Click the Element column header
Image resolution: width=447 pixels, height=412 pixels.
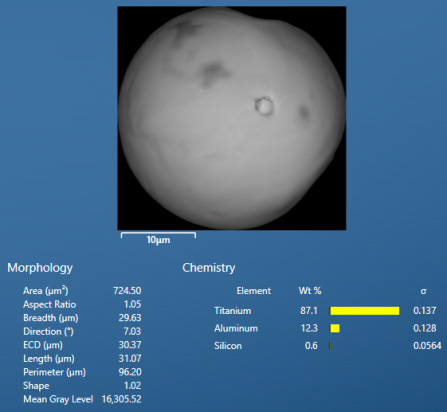254,291
